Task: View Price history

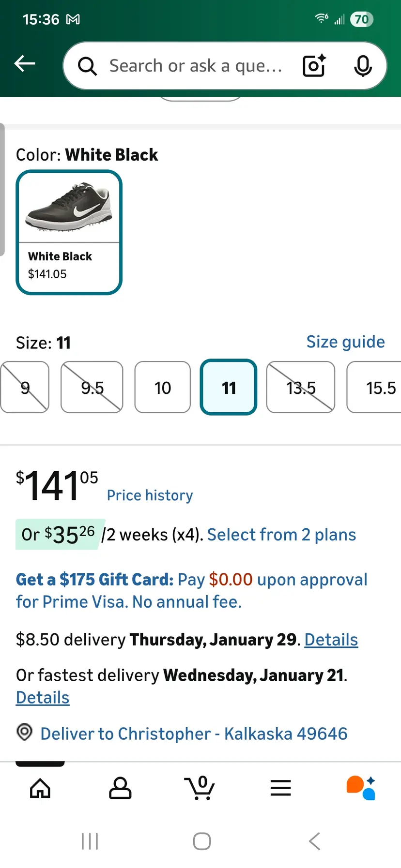Action: (x=150, y=495)
